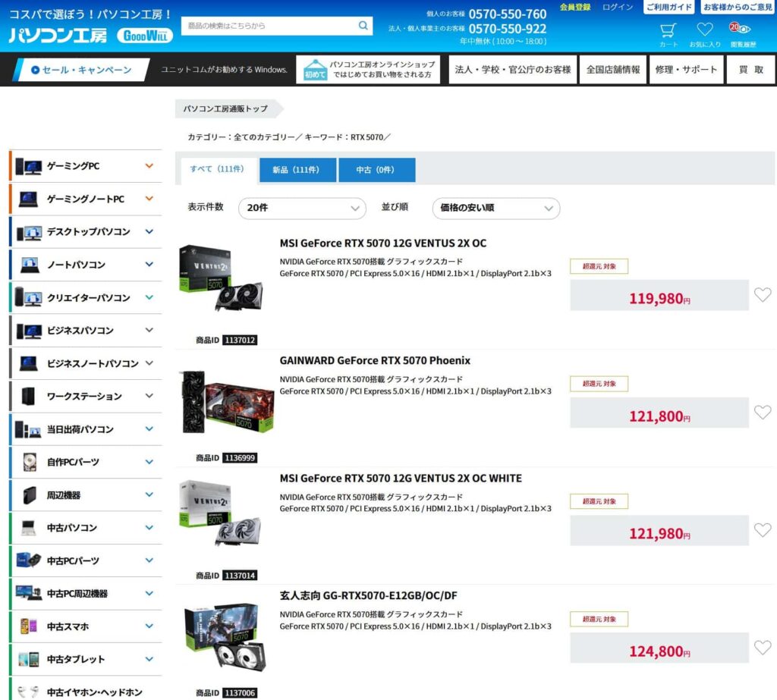The width and height of the screenshot is (777, 700).
Task: Open 修理・サポート menu item
Action: pyautogui.click(x=686, y=70)
